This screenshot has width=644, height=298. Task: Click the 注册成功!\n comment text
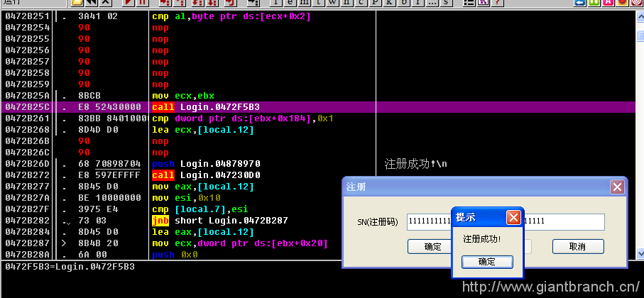(415, 164)
